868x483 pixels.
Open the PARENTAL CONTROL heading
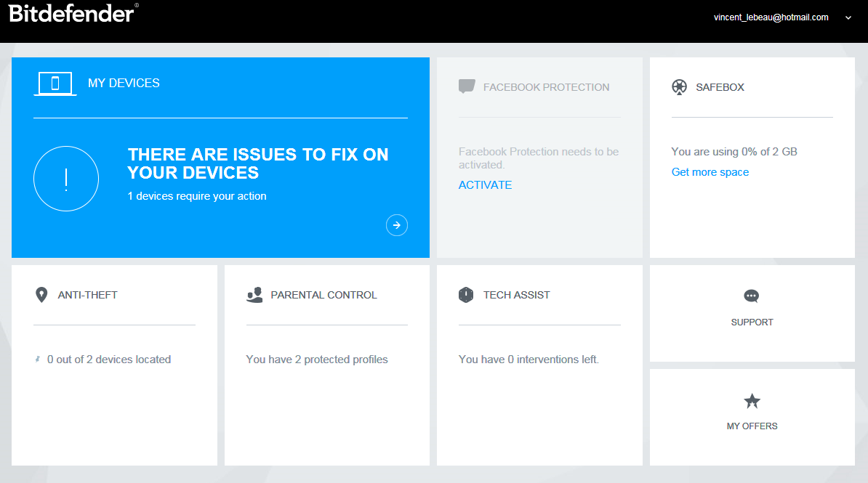pos(324,295)
